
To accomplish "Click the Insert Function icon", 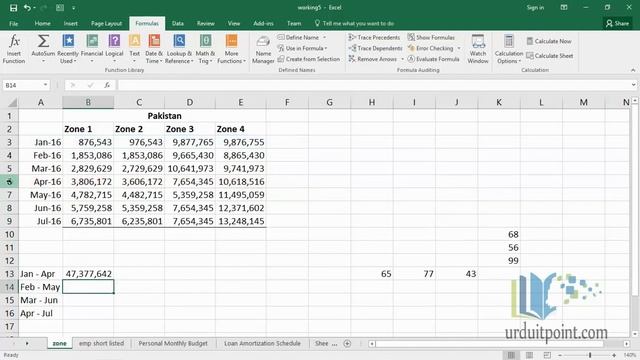I will pos(14,49).
